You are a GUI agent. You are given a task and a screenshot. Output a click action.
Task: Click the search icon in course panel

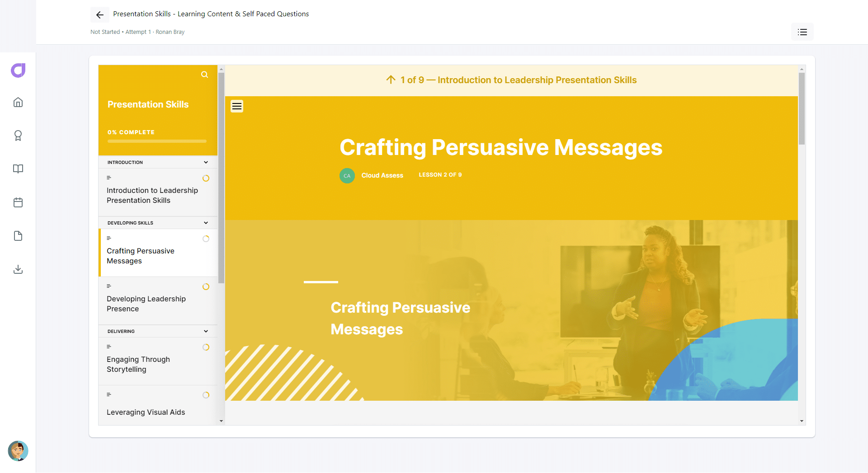click(x=205, y=75)
